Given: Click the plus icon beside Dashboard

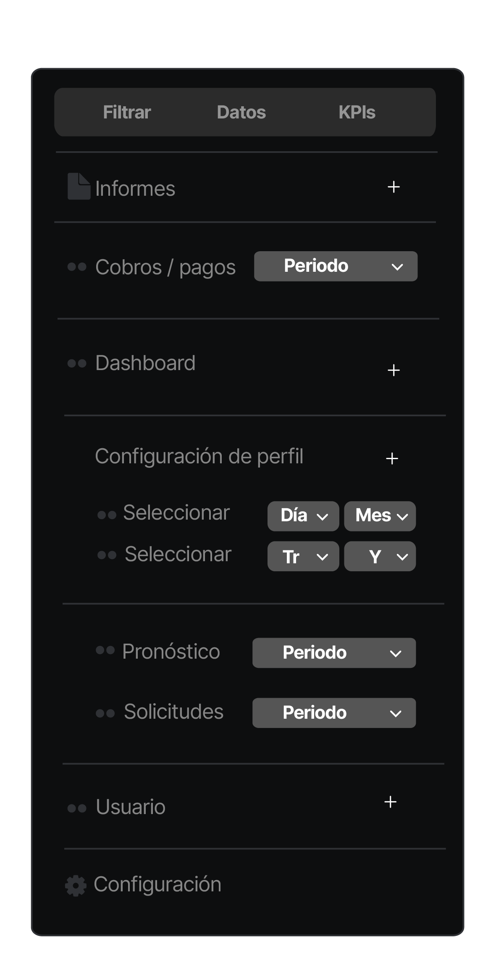Looking at the screenshot, I should pyautogui.click(x=394, y=370).
